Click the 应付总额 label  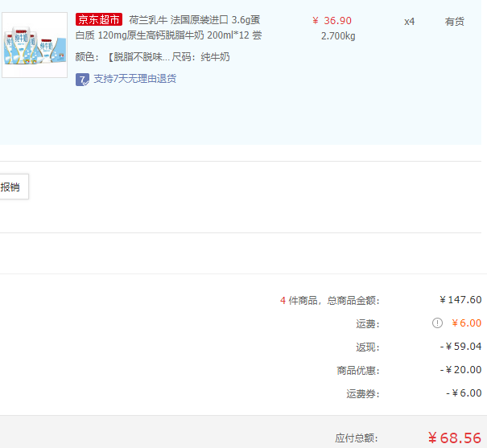coord(357,438)
